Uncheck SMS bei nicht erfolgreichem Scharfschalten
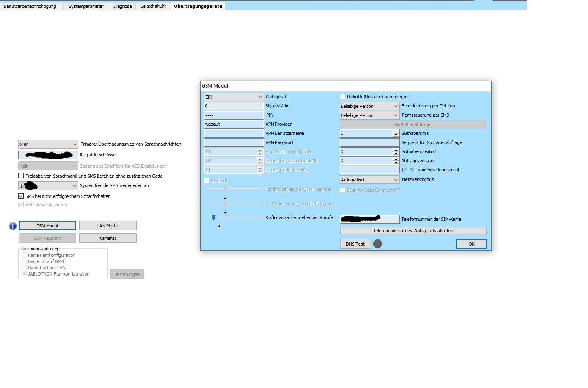Viewport: 588px width, 388px height. [x=21, y=196]
